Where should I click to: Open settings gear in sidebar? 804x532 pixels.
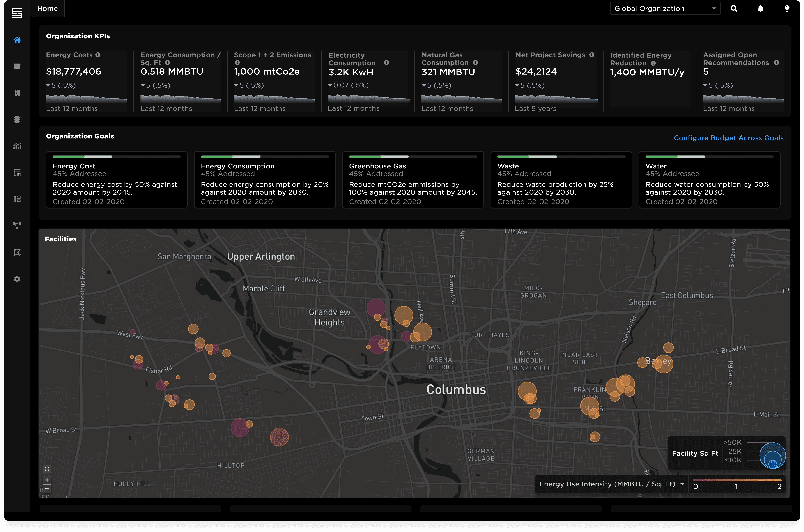17,279
